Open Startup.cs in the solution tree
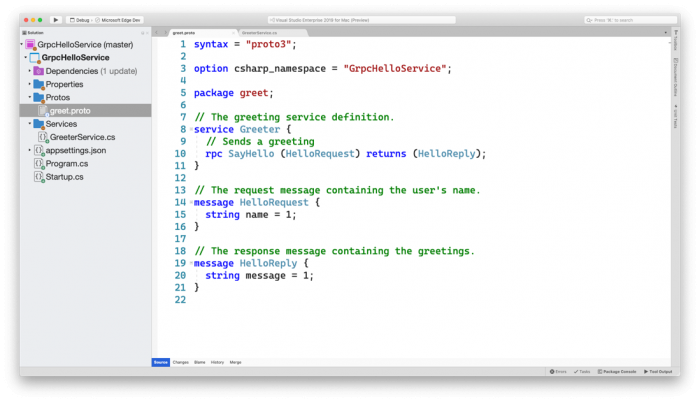700x402 pixels. [64, 177]
